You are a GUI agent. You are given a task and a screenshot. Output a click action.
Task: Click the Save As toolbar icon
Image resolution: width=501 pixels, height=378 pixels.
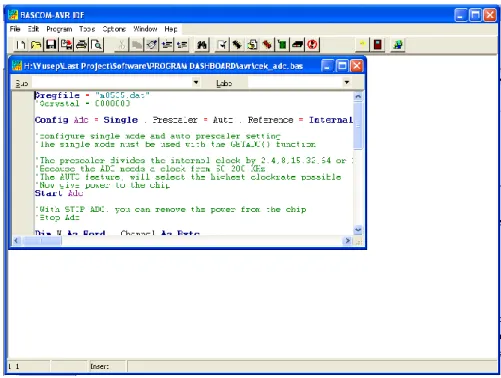[x=66, y=44]
